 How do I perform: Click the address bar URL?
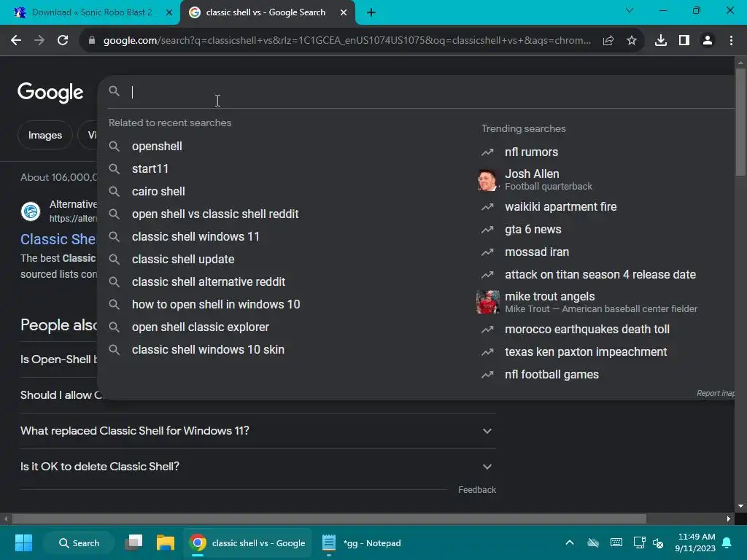point(347,41)
